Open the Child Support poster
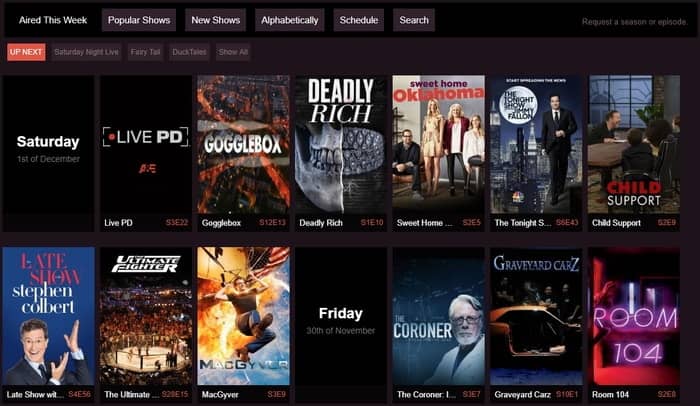 [634, 144]
